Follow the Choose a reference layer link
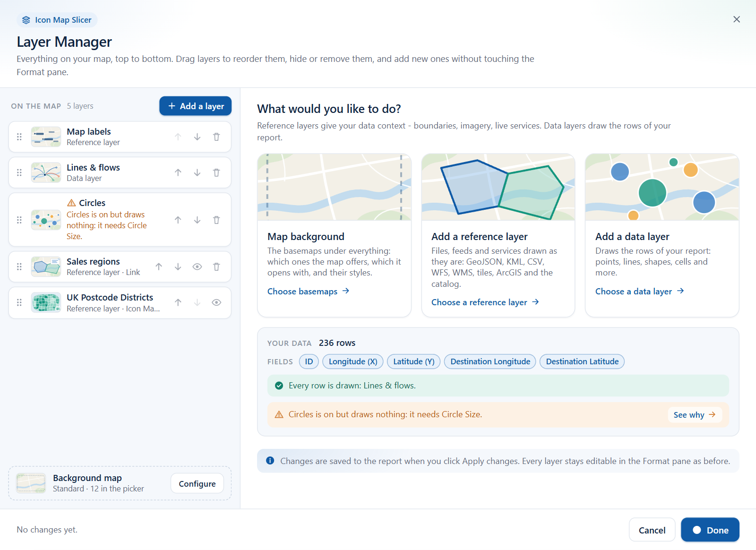This screenshot has height=550, width=756. coord(485,302)
